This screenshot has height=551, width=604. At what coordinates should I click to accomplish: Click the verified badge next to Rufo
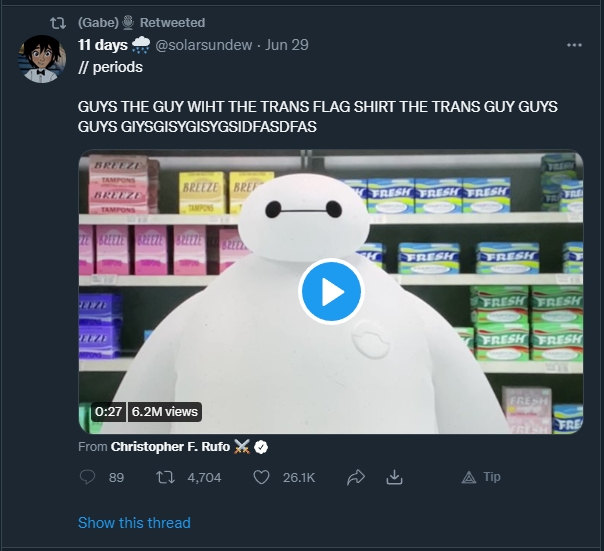tap(261, 447)
